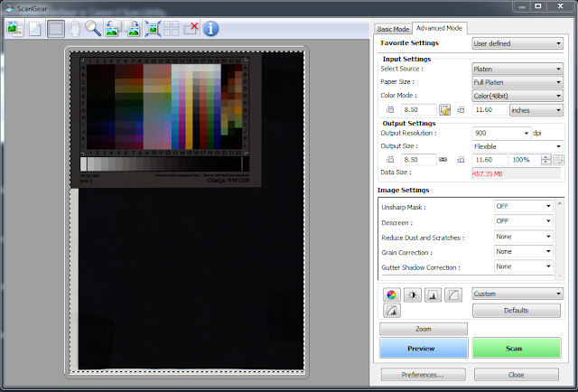Select the Crop marquee tool
The width and height of the screenshot is (578, 392).
(56, 29)
